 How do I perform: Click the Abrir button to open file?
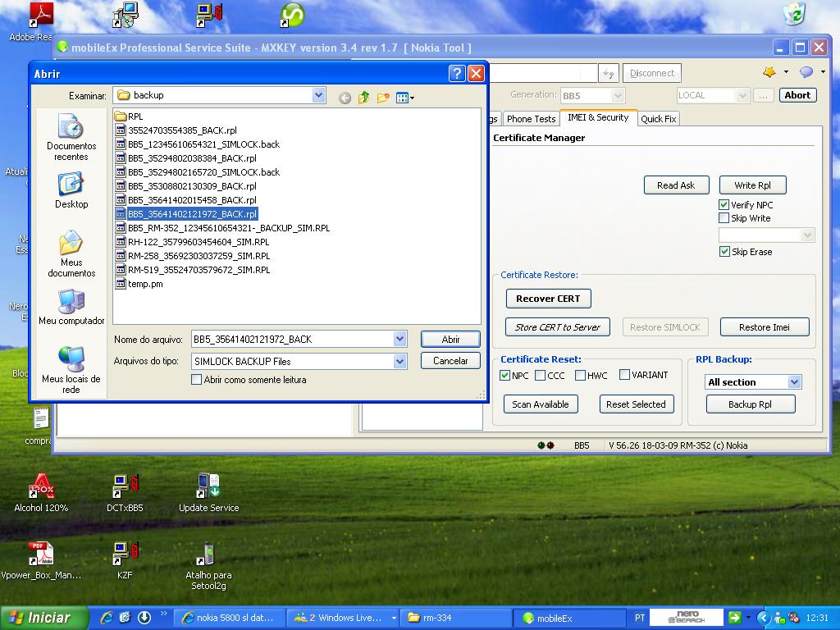450,339
